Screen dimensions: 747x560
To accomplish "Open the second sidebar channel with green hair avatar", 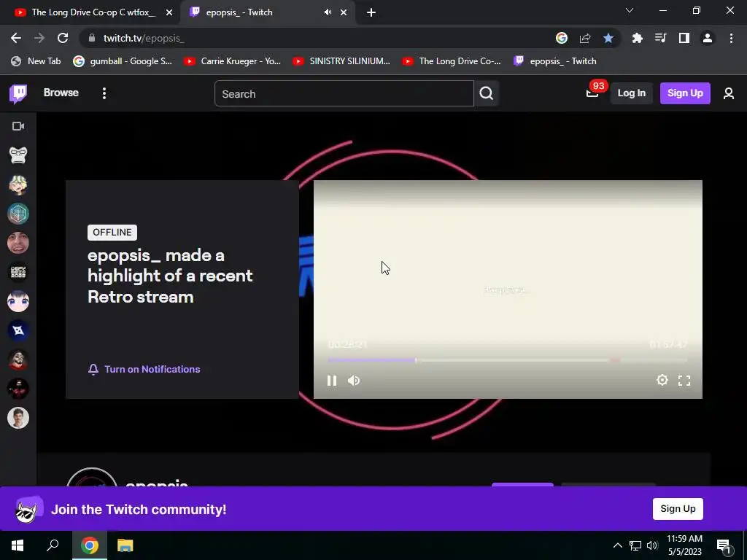I will pos(18,184).
